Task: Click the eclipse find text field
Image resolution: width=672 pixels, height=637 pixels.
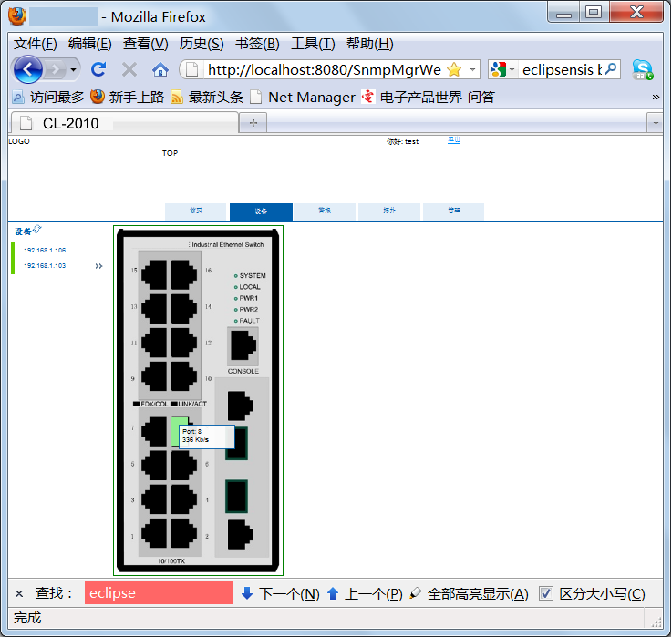Action: click(x=159, y=593)
